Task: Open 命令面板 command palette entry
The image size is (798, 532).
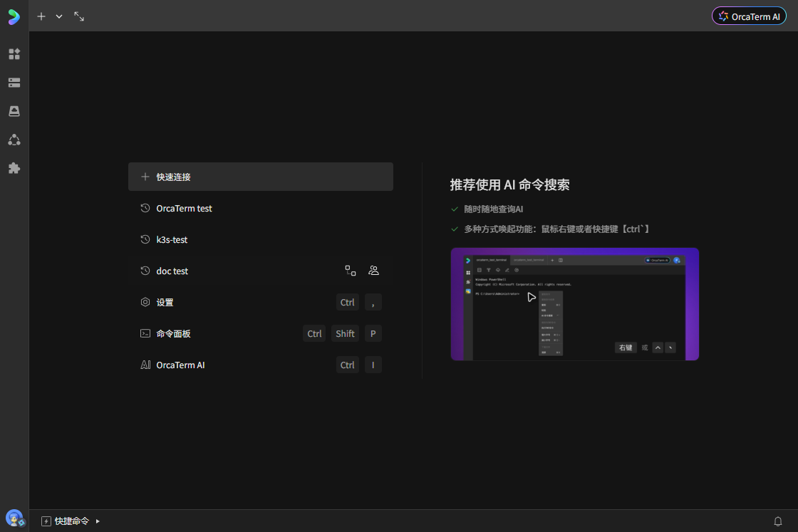Action: point(261,333)
